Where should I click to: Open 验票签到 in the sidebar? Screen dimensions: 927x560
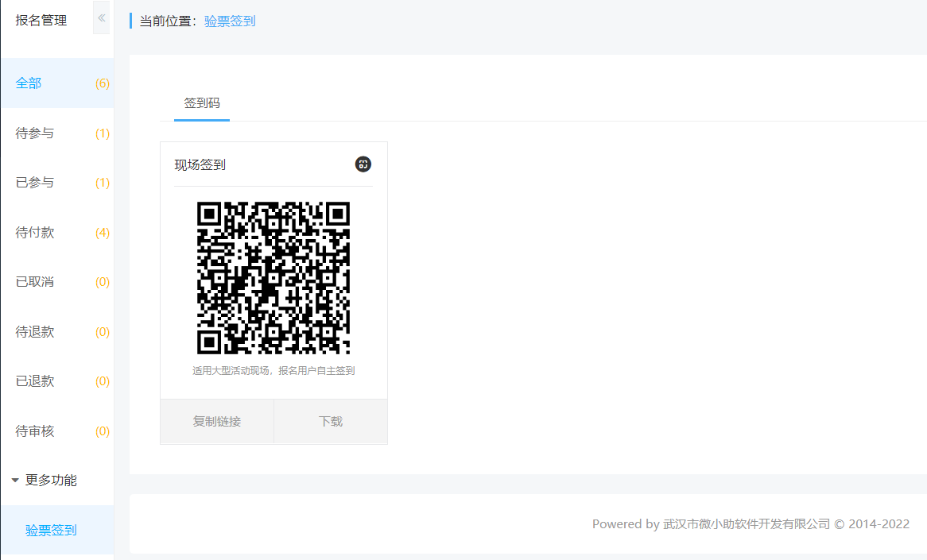(x=57, y=530)
